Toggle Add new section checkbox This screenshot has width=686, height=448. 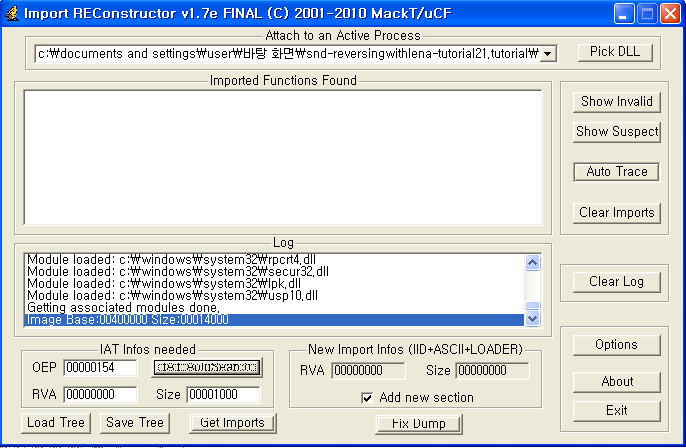[367, 398]
